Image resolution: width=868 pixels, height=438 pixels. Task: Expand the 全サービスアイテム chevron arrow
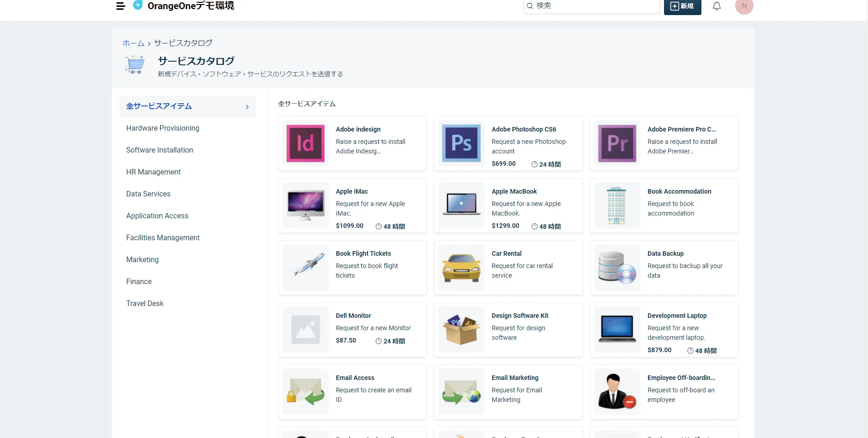(x=247, y=107)
